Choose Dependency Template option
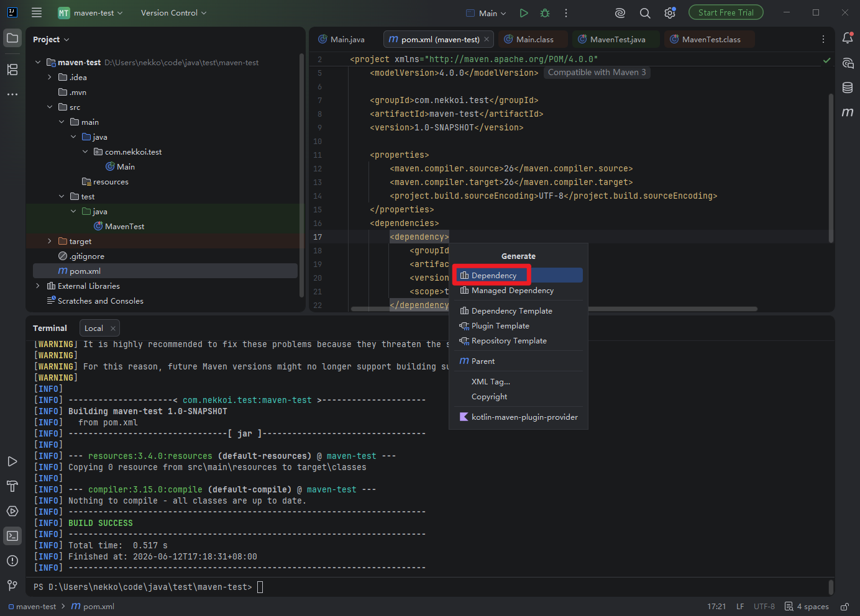Screen dimensions: 860x616 (518, 311)
